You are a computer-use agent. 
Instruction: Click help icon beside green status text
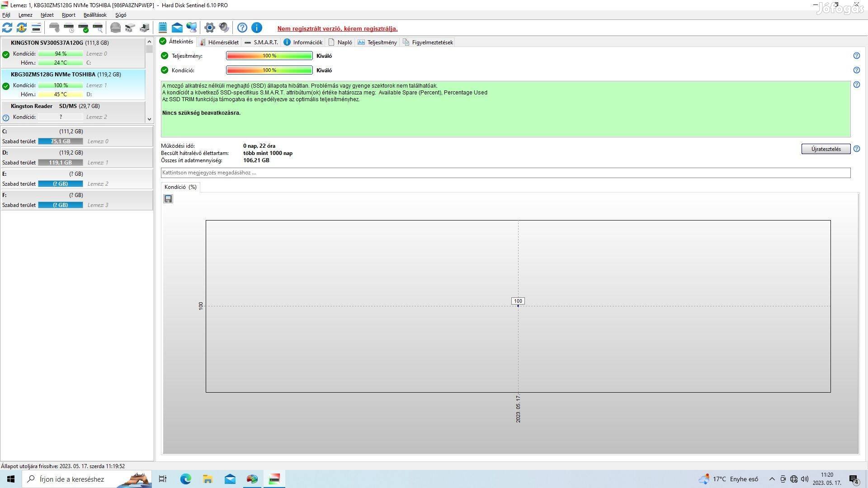(856, 84)
